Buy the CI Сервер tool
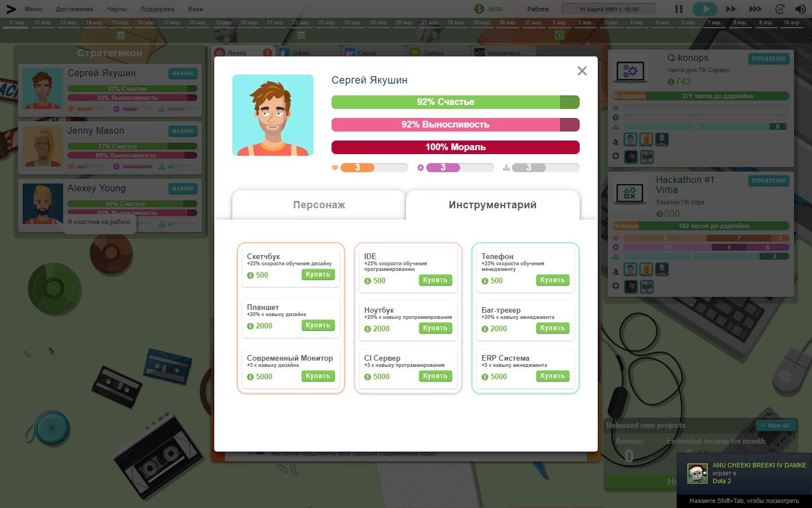 (435, 376)
